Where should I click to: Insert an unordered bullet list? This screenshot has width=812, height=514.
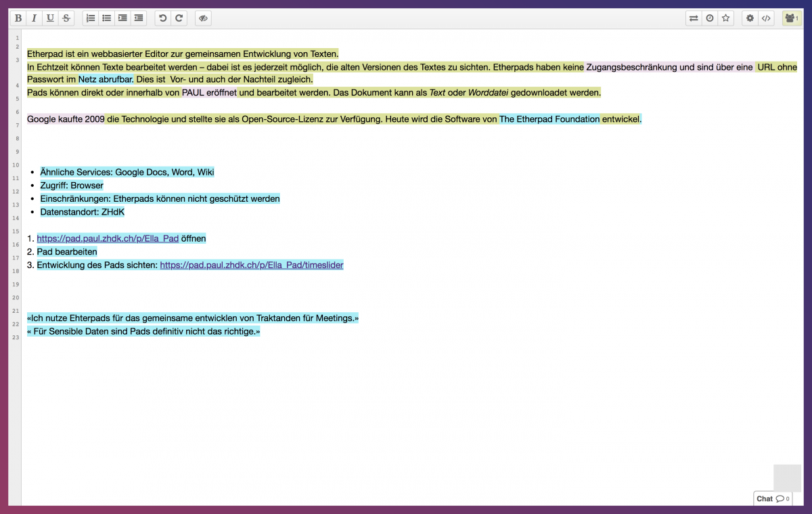[106, 18]
